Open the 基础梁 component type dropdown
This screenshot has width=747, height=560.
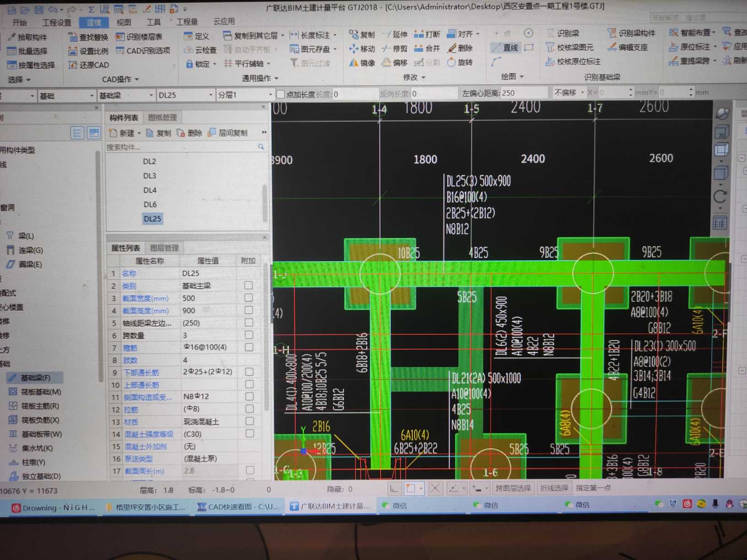pyautogui.click(x=126, y=96)
